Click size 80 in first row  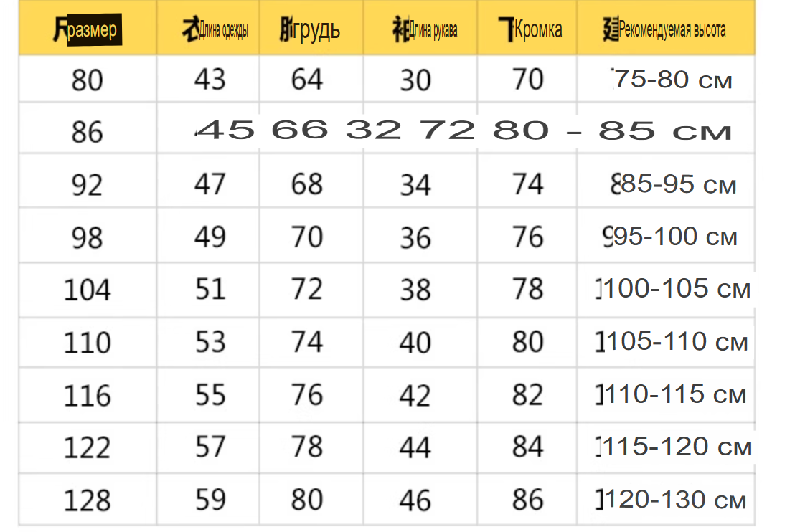88,80
